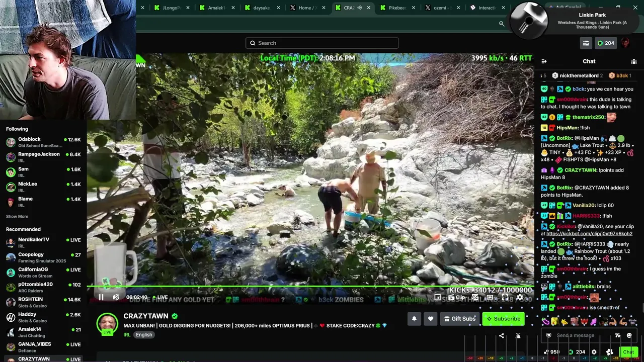The image size is (644, 362).
Task: Switch the player to theater mode
Action: pos(490,298)
